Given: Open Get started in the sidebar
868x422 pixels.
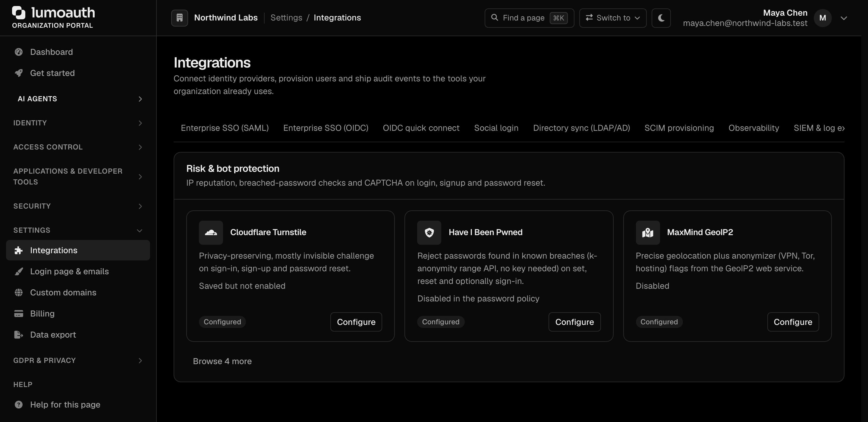Looking at the screenshot, I should click(78, 73).
